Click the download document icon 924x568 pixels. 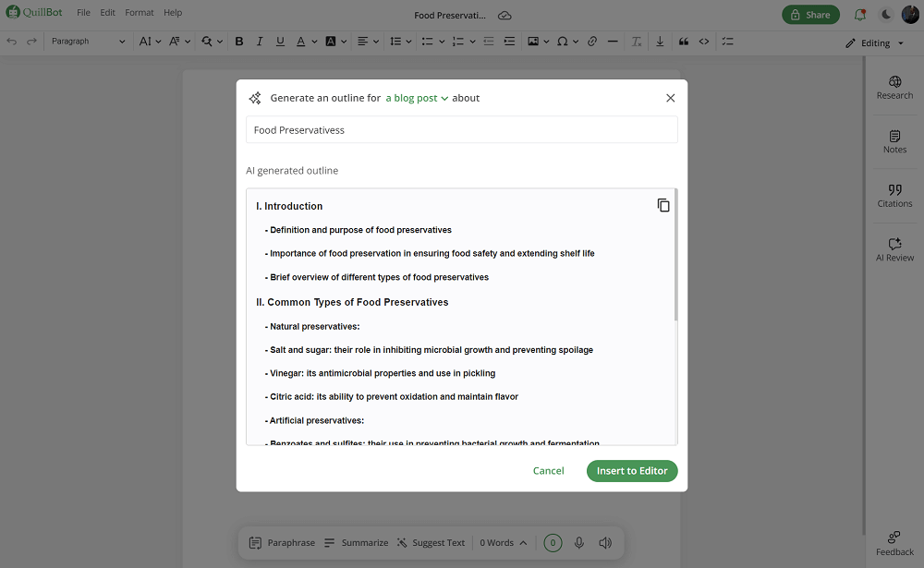(660, 42)
